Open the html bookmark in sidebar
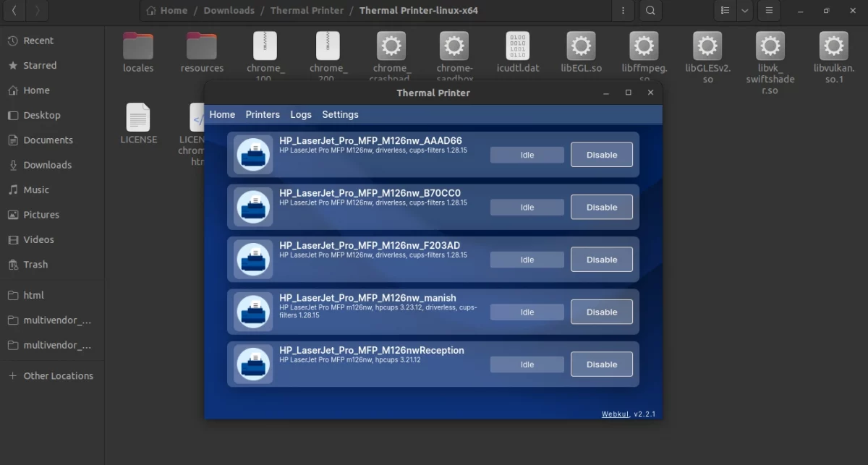Viewport: 868px width, 465px height. tap(52, 295)
